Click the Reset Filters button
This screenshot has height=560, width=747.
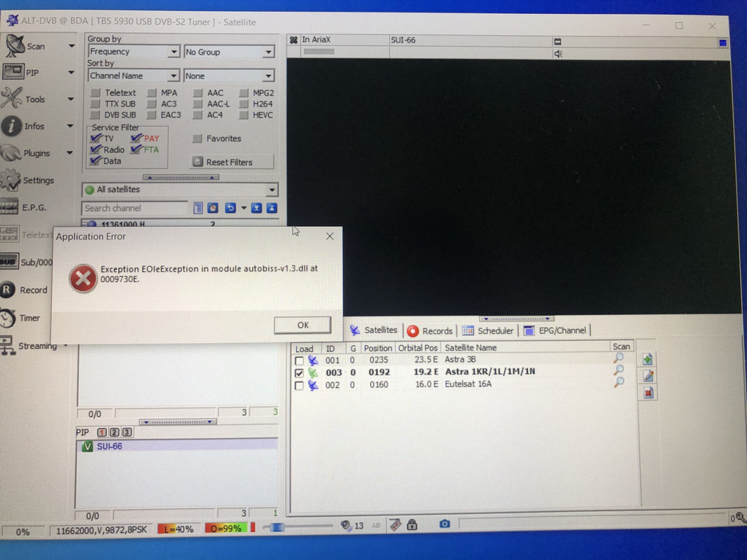232,162
